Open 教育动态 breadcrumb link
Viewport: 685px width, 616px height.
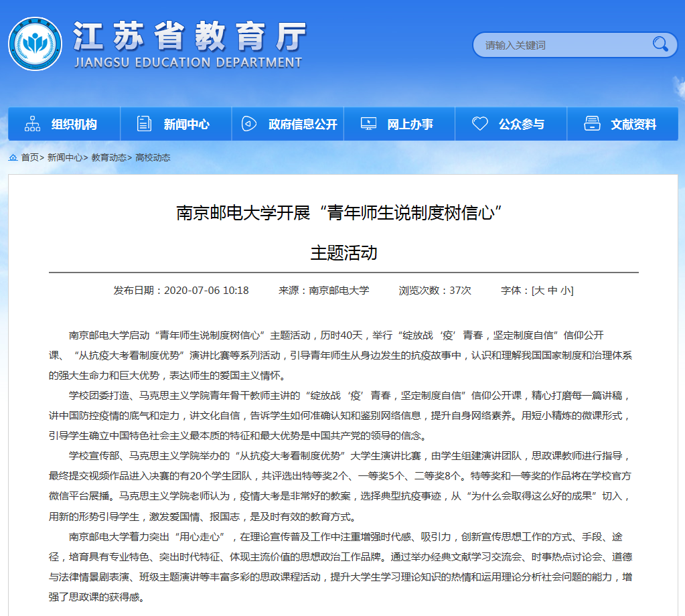point(108,157)
